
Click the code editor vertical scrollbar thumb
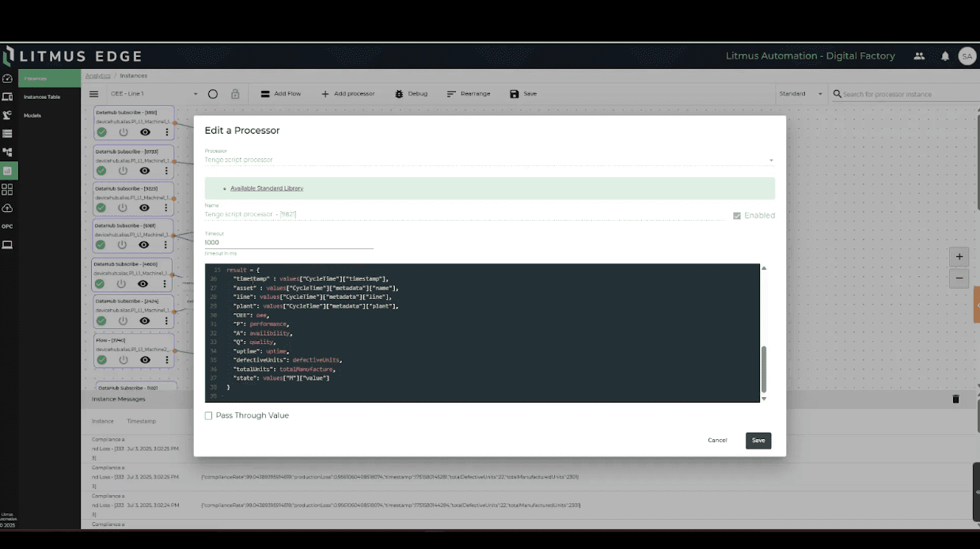764,369
